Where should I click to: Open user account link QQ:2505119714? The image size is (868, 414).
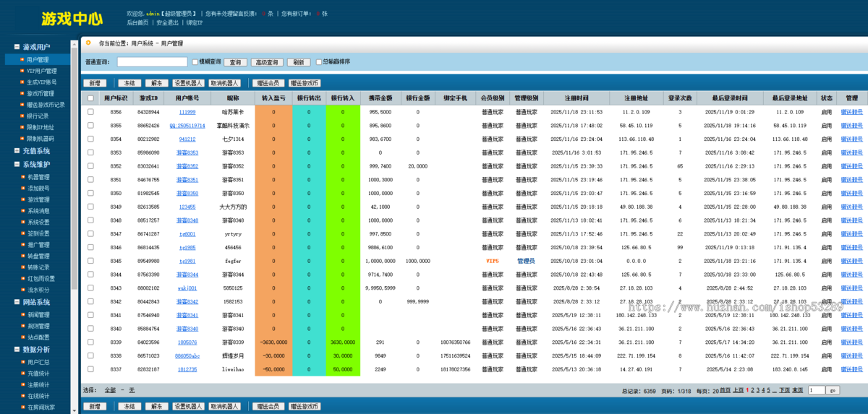[187, 126]
